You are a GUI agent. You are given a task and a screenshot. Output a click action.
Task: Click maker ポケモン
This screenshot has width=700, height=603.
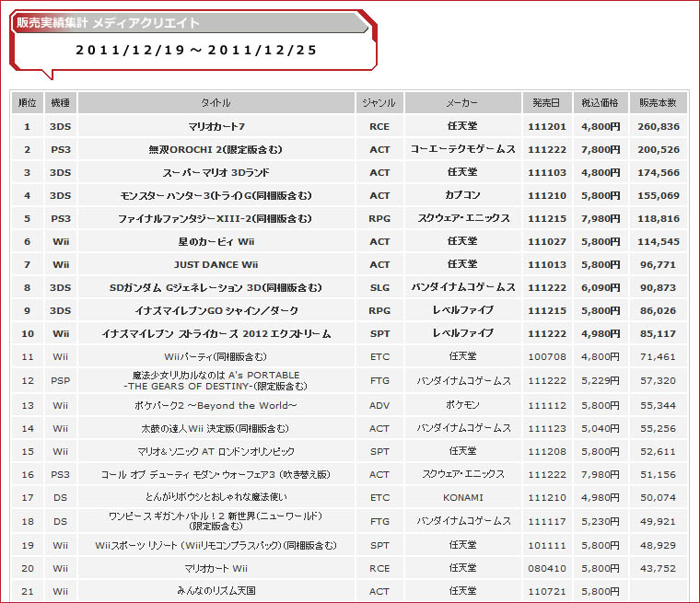click(x=462, y=405)
